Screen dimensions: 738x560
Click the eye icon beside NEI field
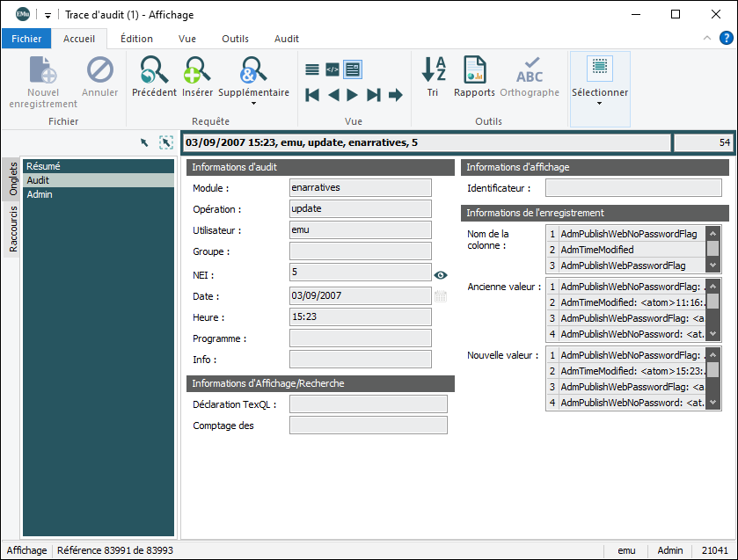(x=441, y=275)
